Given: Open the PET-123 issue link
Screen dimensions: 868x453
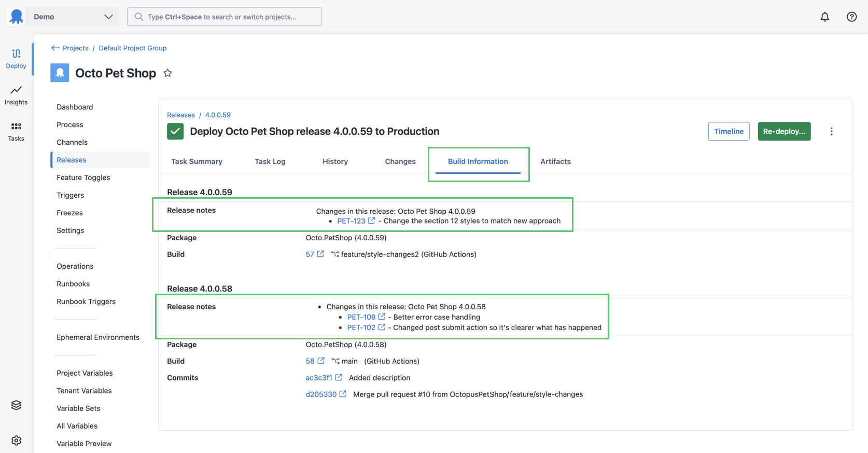Looking at the screenshot, I should point(351,221).
